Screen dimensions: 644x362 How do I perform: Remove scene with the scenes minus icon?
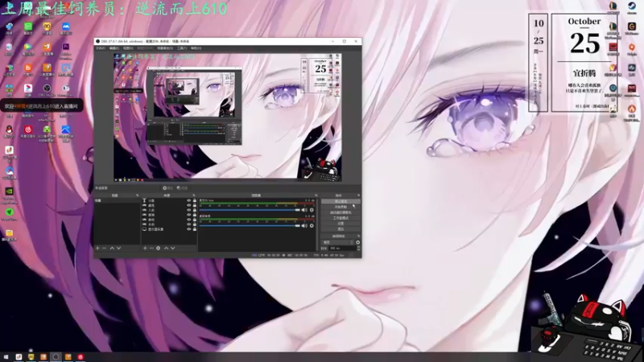[x=105, y=249]
